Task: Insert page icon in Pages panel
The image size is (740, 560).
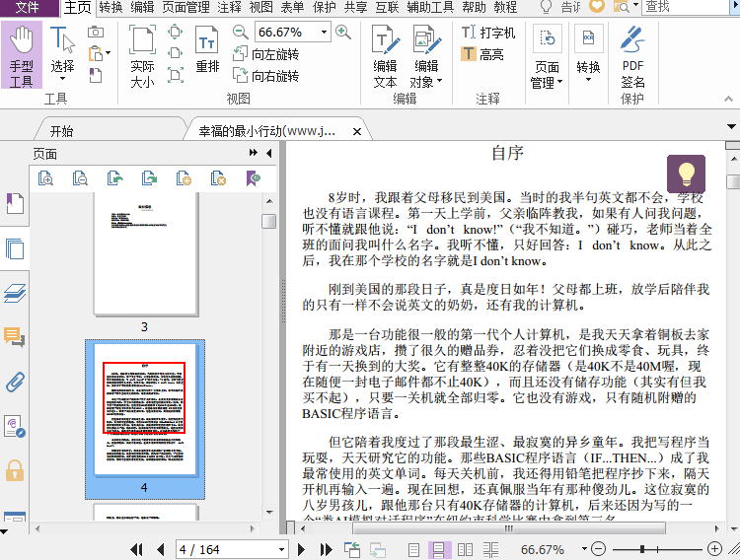Action: pyautogui.click(x=184, y=178)
